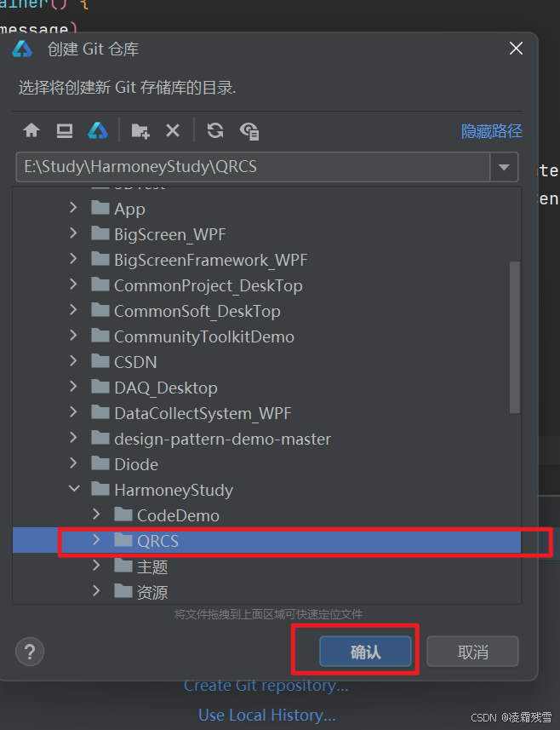Screen dimensions: 560x730
Task: Select CommonSoft_DeskTop folder
Action: 266,311
